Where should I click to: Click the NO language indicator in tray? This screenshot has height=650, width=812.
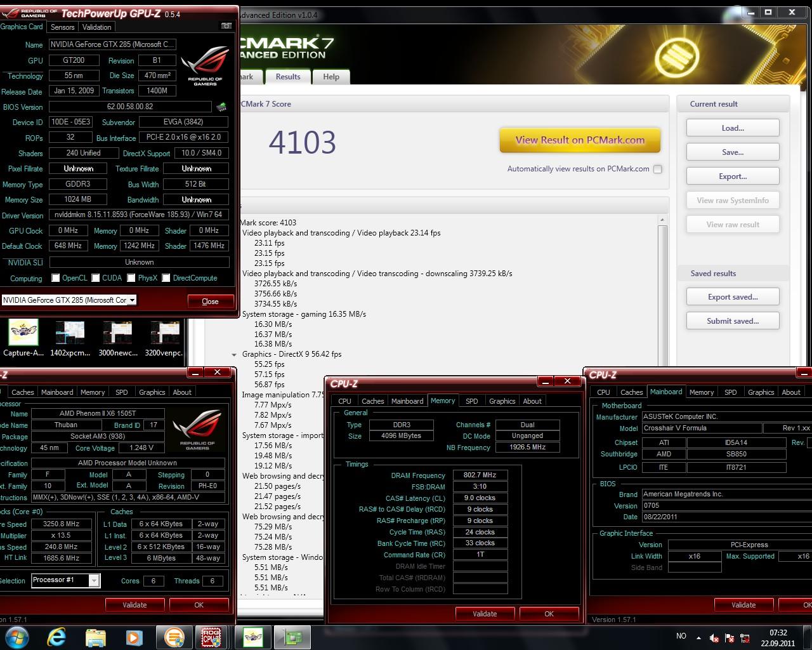(x=681, y=636)
